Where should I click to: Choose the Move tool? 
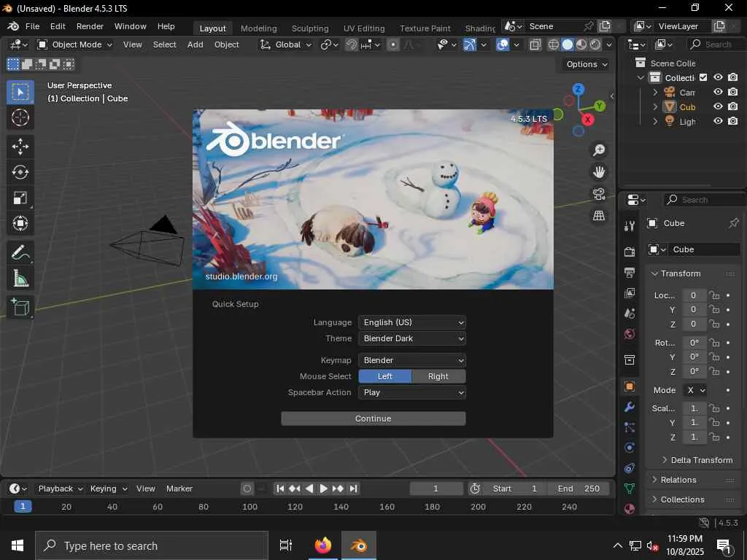coord(20,147)
